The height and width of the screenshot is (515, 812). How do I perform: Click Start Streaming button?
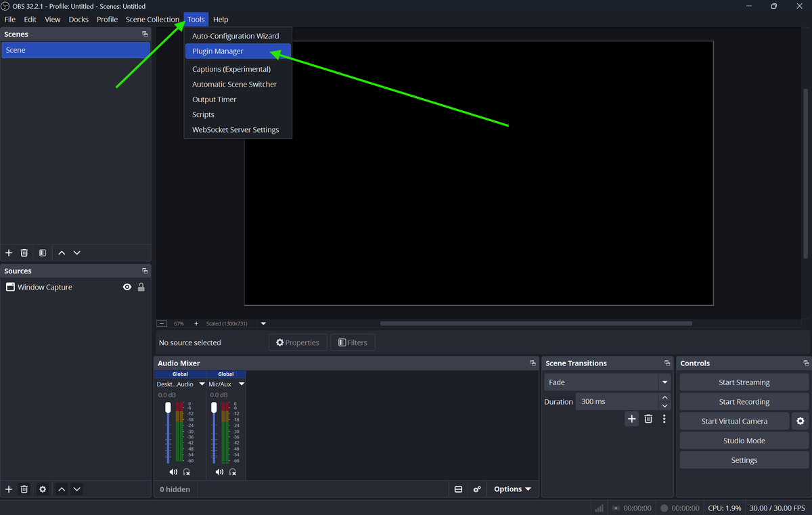point(744,382)
